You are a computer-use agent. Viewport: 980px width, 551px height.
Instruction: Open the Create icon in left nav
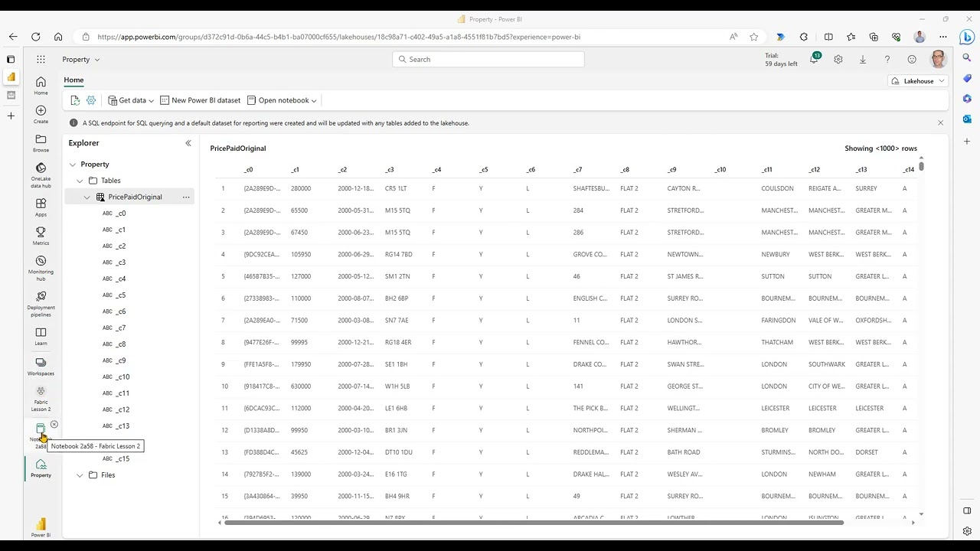point(41,114)
